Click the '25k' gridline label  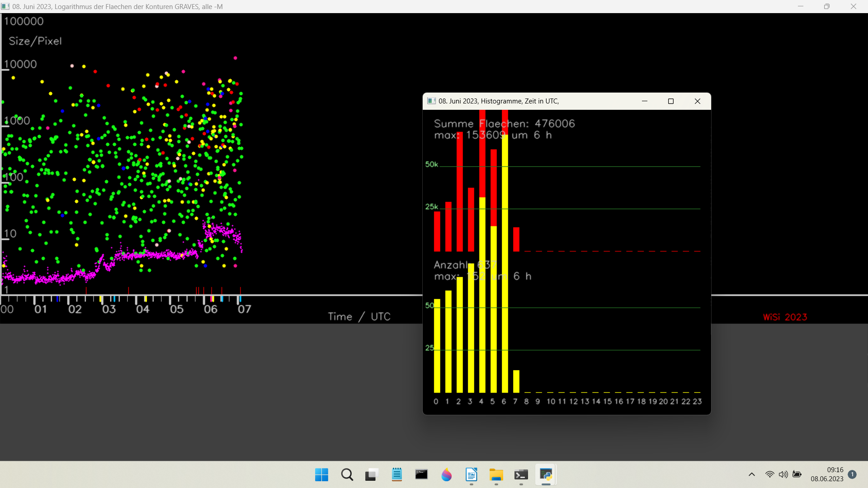click(x=431, y=207)
